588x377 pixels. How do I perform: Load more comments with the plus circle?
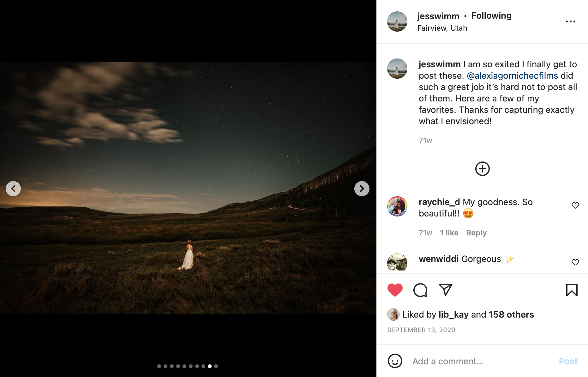[483, 169]
